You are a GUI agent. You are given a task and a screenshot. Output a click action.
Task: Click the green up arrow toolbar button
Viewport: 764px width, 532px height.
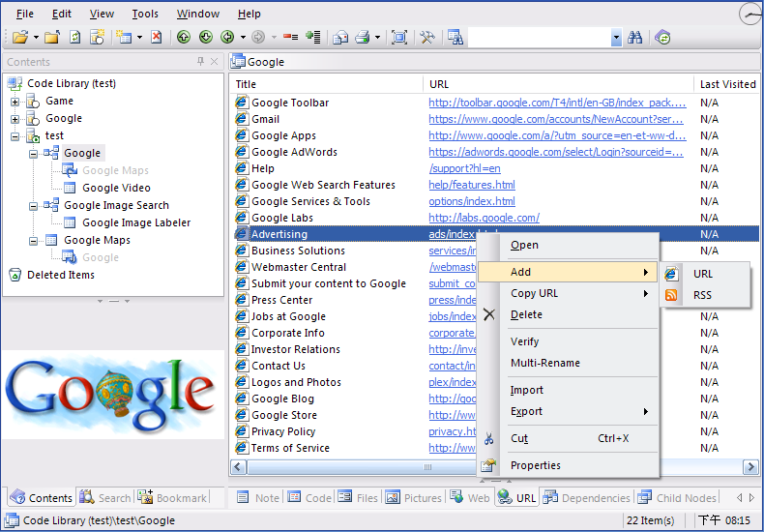pyautogui.click(x=183, y=37)
